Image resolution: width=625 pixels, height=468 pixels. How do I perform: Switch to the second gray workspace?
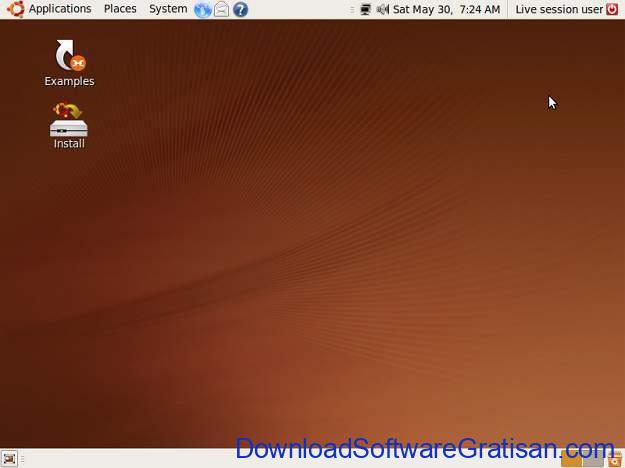point(594,459)
